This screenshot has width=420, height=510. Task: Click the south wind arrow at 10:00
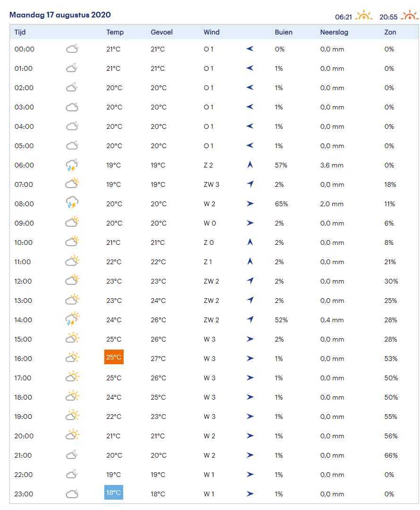250,242
